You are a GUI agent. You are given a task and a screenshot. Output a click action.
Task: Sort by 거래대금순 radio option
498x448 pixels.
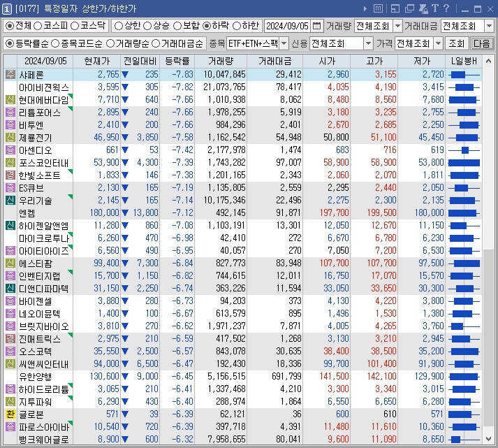pos(156,43)
